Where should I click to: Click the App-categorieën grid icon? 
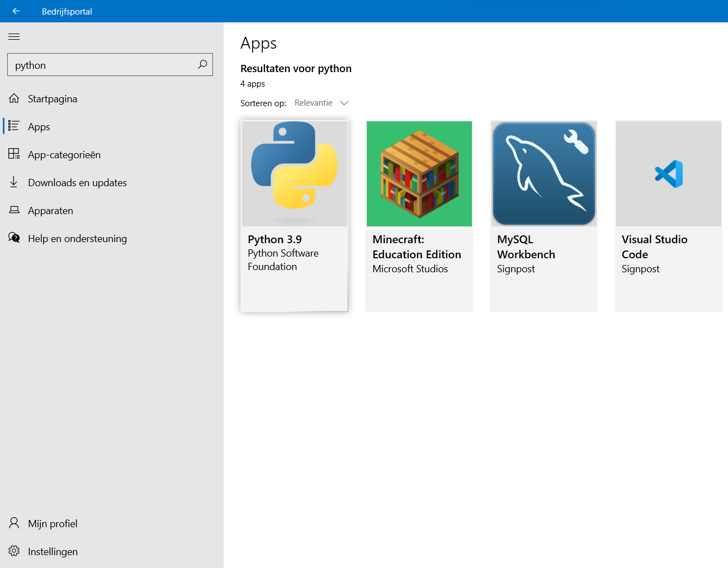click(x=14, y=154)
